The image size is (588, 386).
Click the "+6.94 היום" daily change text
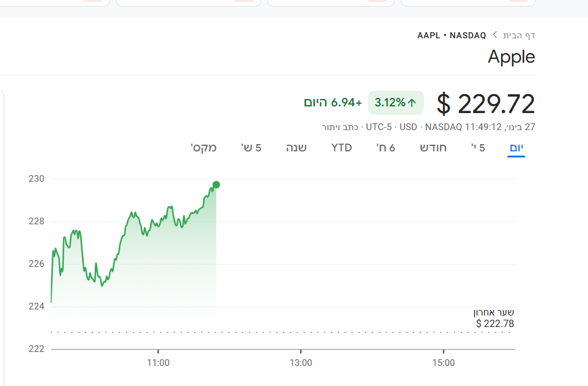click(x=333, y=103)
